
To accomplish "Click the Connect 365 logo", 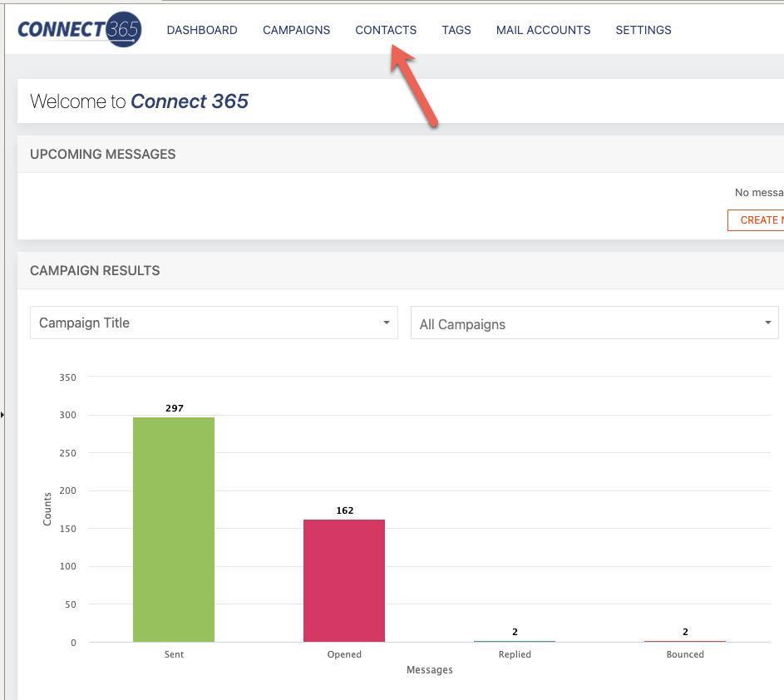I will [80, 30].
